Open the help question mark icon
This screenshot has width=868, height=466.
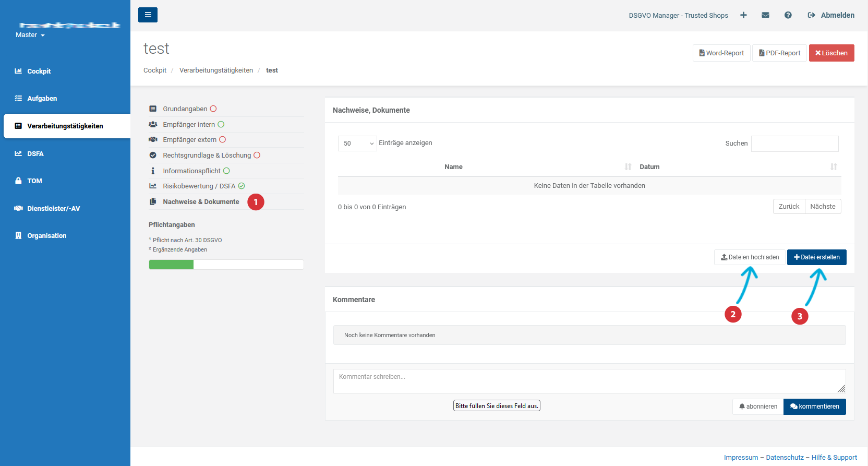pos(788,15)
